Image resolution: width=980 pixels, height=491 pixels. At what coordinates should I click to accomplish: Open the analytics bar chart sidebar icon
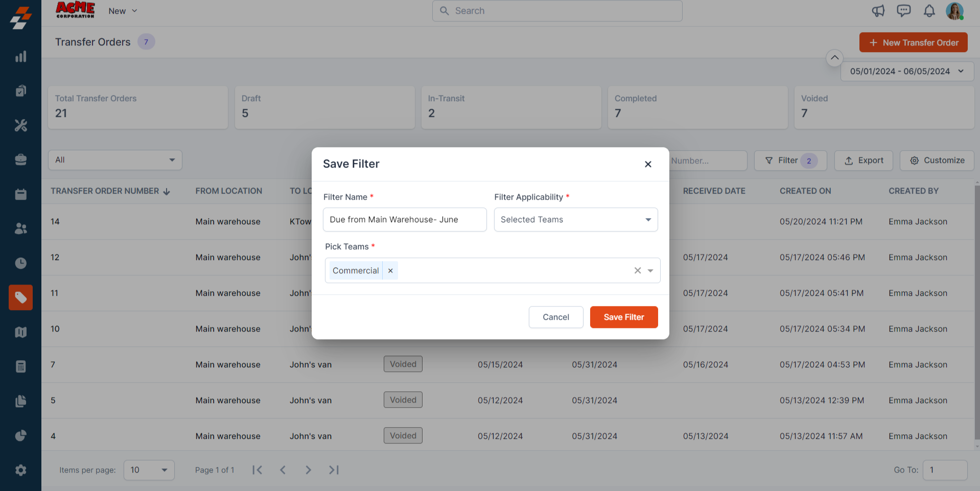(20, 57)
